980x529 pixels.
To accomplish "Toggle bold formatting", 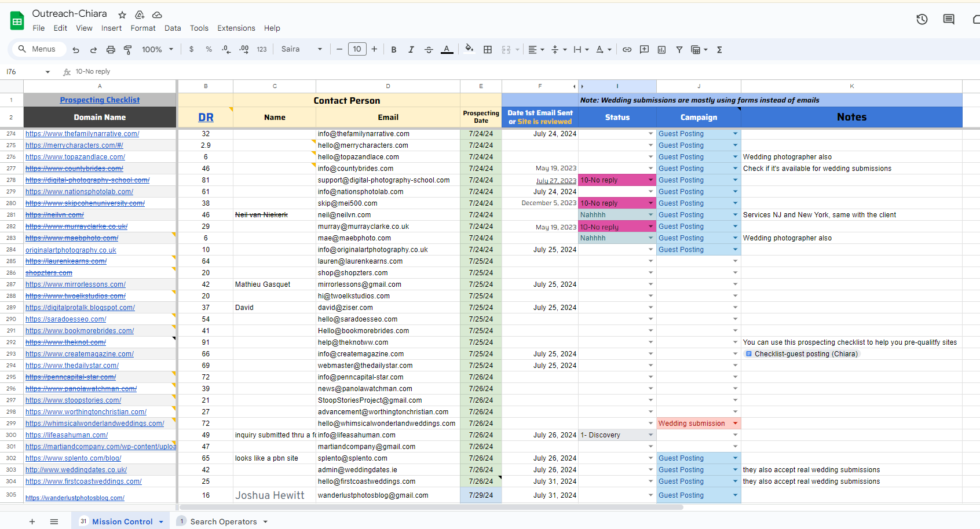I will [394, 50].
